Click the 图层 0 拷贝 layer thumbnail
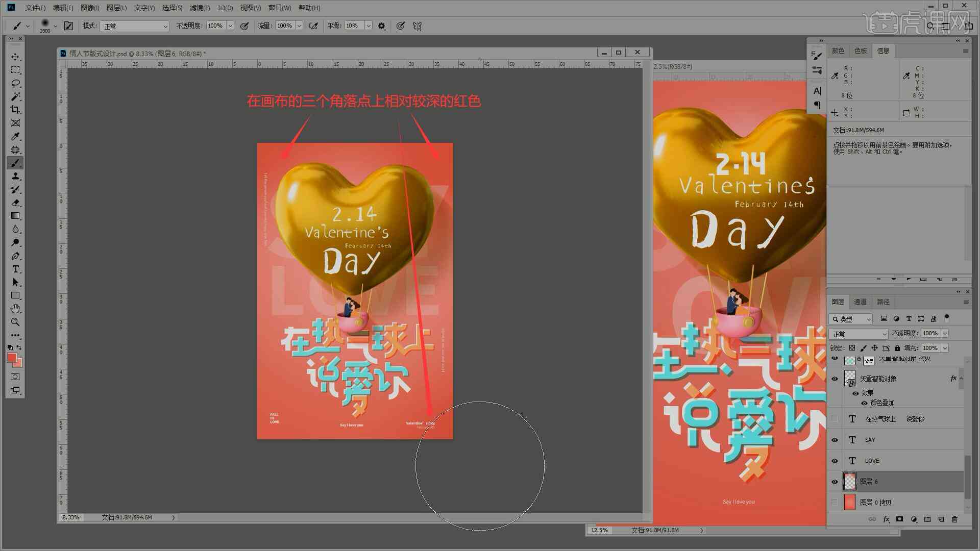 (849, 503)
